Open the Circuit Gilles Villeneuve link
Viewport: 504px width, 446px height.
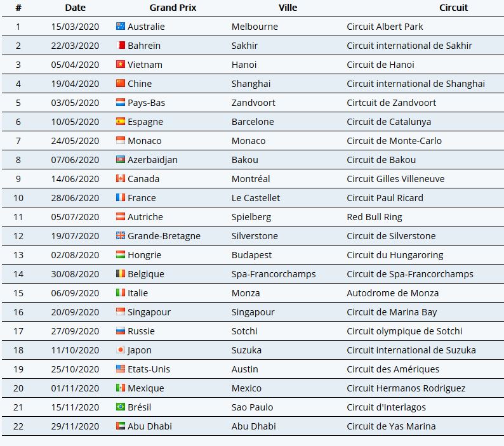point(395,179)
